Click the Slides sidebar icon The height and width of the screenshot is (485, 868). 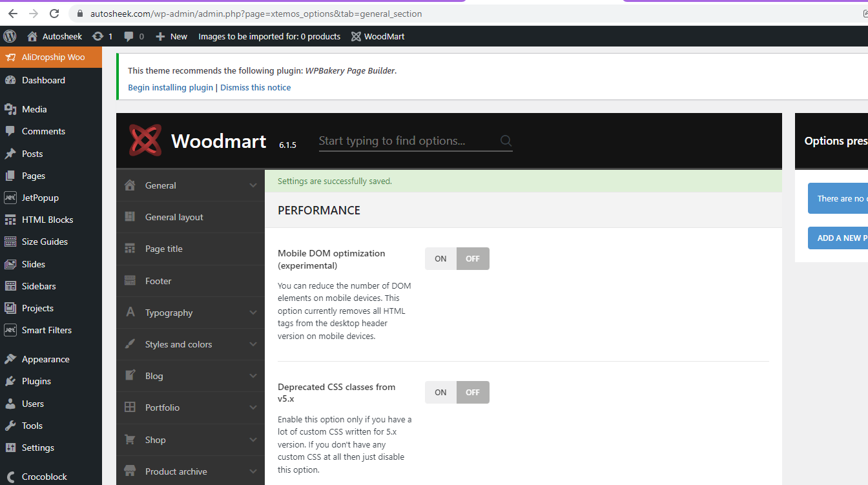(x=10, y=264)
